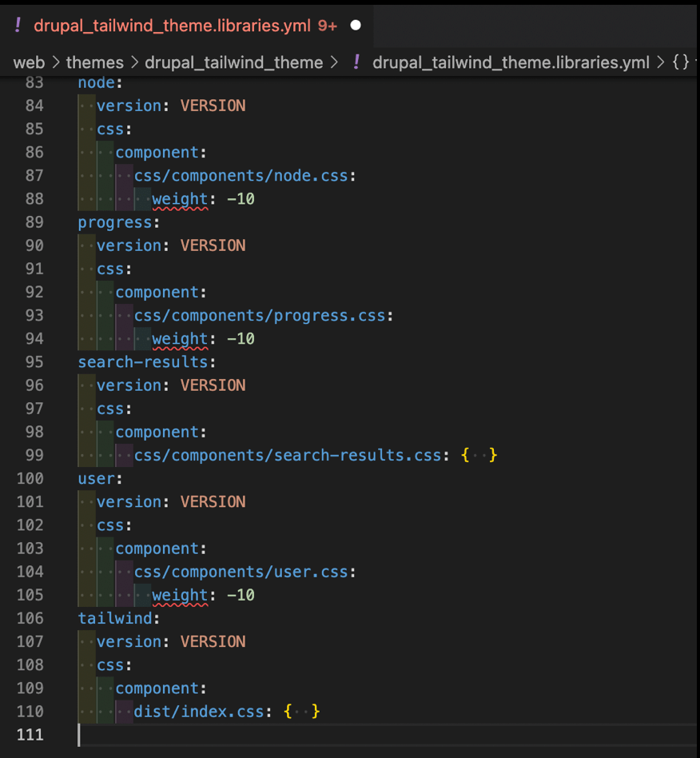Open the 'web' breadcrumb segment
Image resolution: width=700 pixels, height=758 pixels.
point(29,62)
